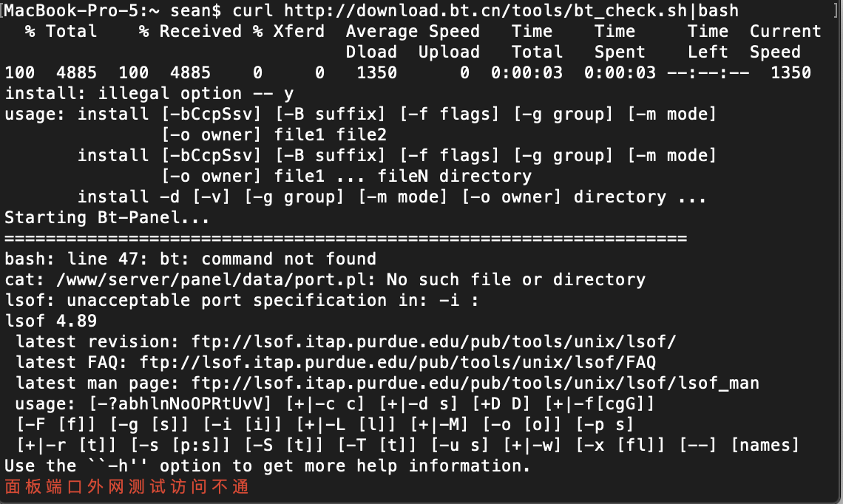Image resolution: width=843 pixels, height=504 pixels.
Task: Click the 'lsof: unacceptable port specification' line
Action: click(241, 300)
